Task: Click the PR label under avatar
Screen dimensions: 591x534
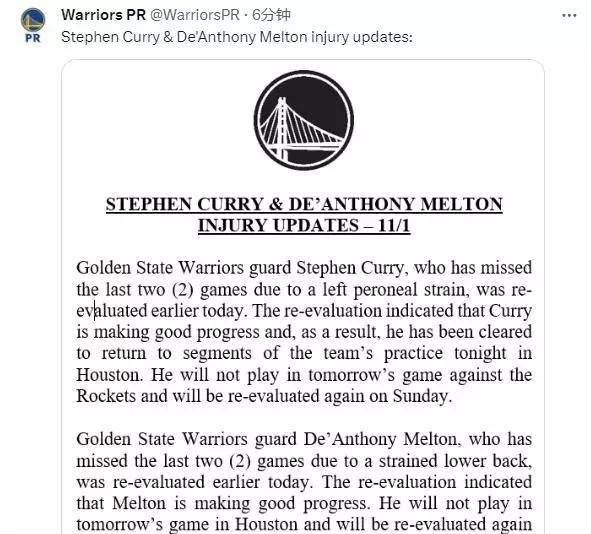Action: pos(33,38)
